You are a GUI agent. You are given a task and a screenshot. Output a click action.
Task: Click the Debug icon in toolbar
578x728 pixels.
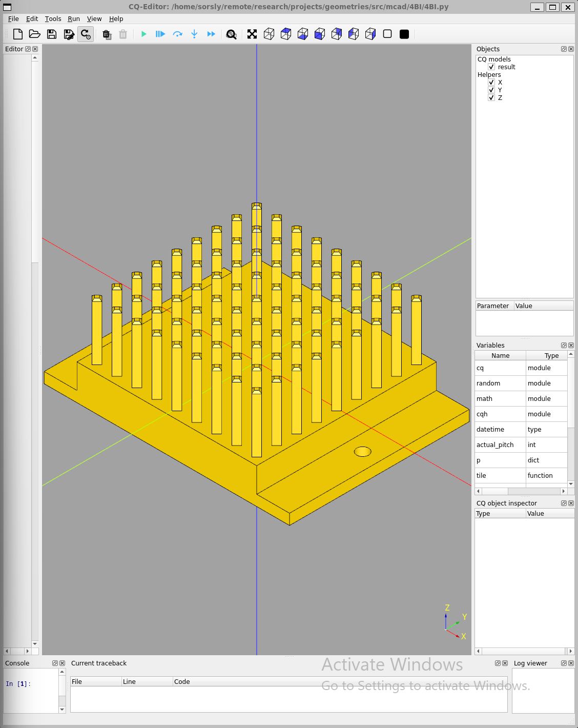click(160, 34)
